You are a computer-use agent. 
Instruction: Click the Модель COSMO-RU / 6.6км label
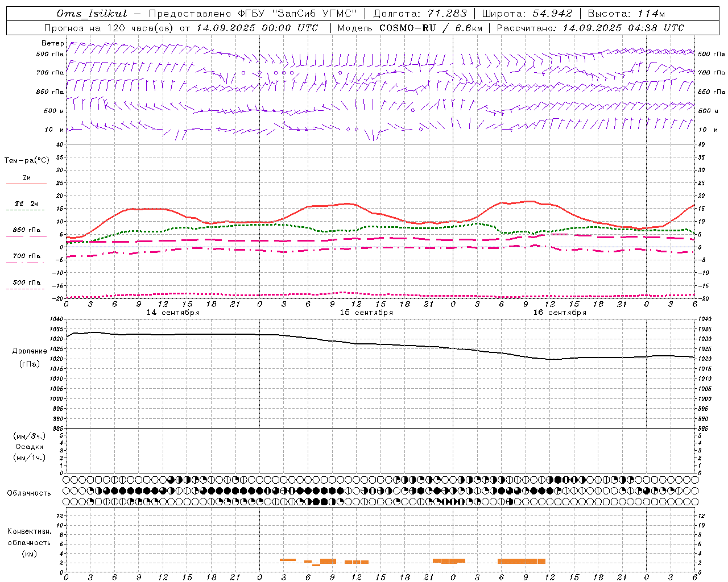(x=409, y=28)
